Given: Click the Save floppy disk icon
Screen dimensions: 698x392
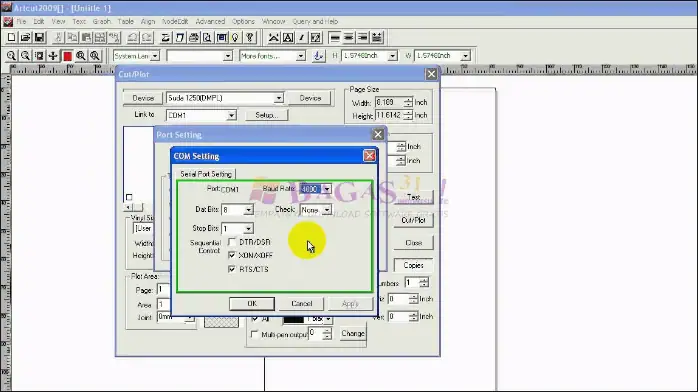Looking at the screenshot, I should [39, 38].
